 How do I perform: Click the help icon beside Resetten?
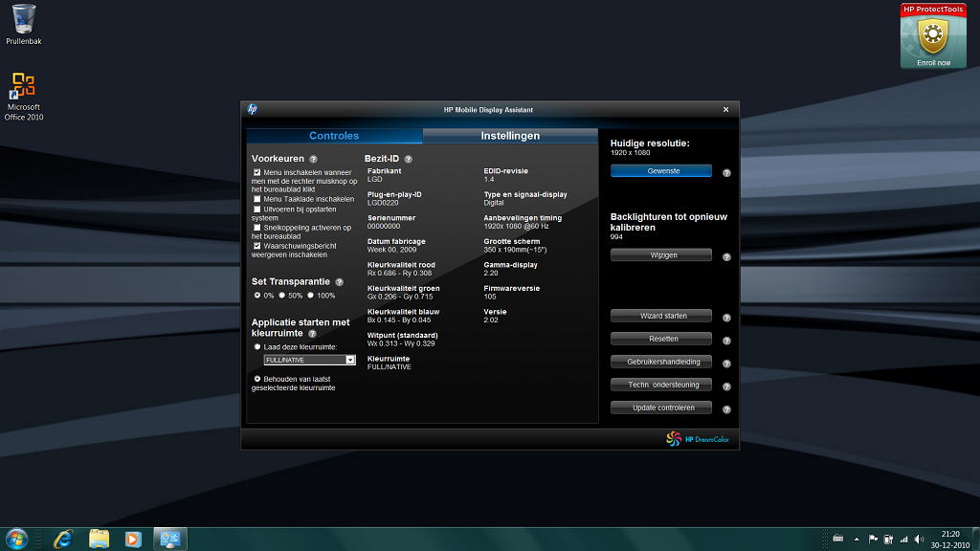click(727, 342)
